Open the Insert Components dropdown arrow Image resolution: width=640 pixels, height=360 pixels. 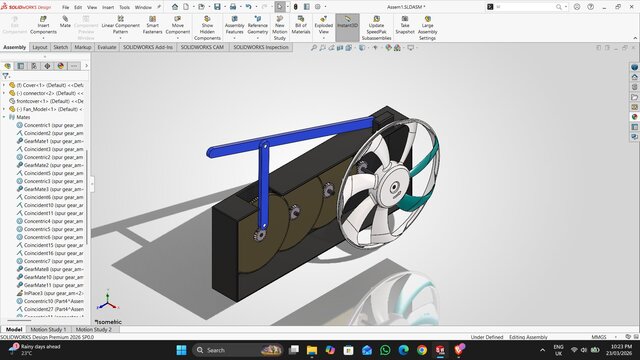click(x=43, y=38)
